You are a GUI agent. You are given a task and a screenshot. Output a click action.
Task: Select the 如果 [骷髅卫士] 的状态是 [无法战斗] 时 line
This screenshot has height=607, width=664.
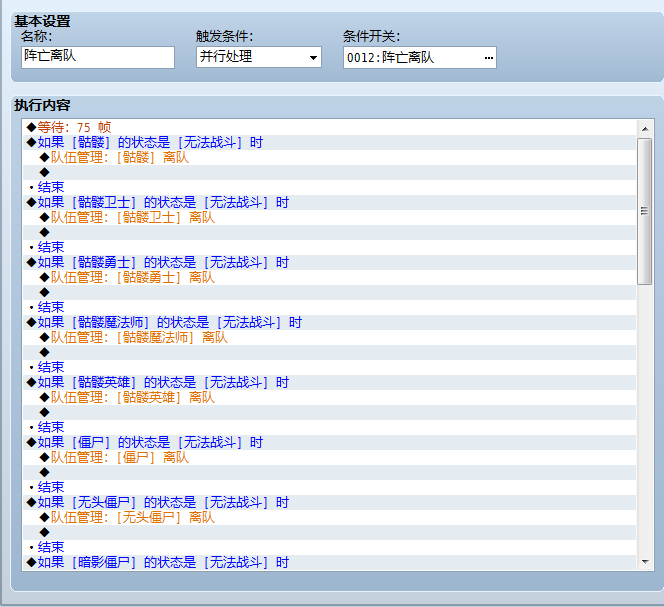[329, 202]
